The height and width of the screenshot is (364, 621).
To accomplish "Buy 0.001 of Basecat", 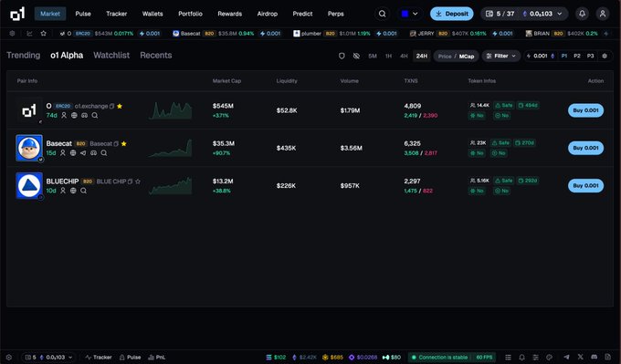I will [x=585, y=148].
